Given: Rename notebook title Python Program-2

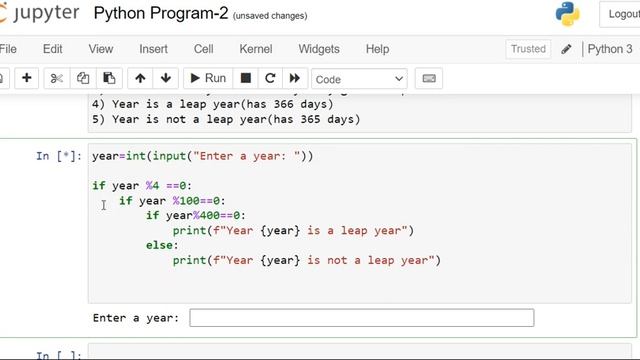Looking at the screenshot, I should click(x=161, y=13).
